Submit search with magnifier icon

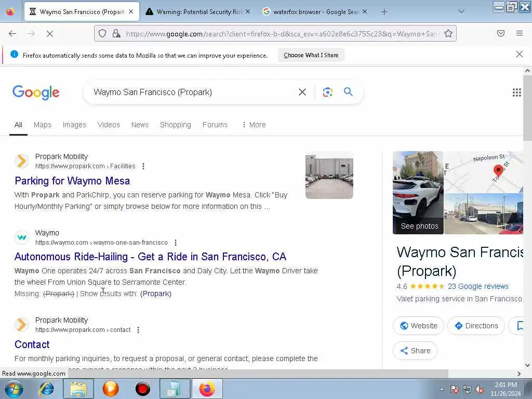coord(348,91)
